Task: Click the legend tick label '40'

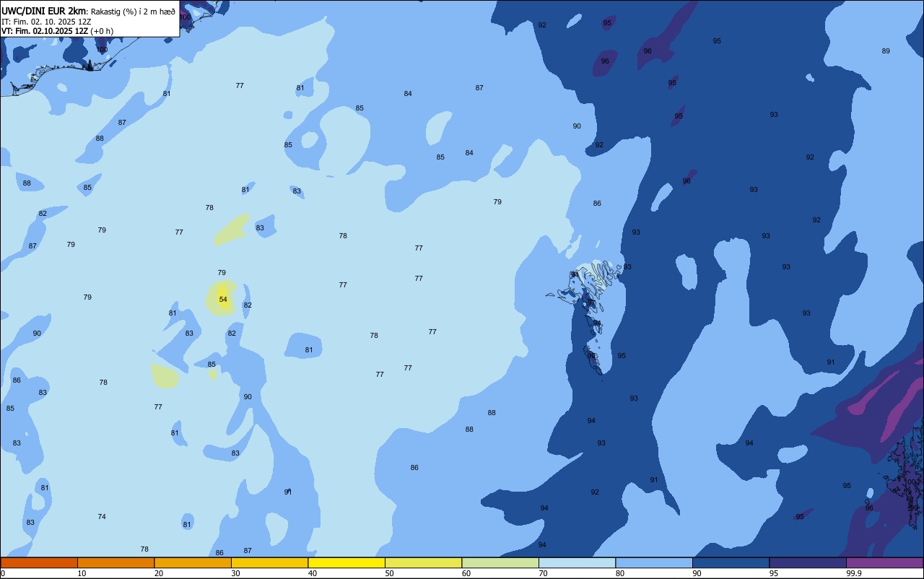Action: point(313,573)
